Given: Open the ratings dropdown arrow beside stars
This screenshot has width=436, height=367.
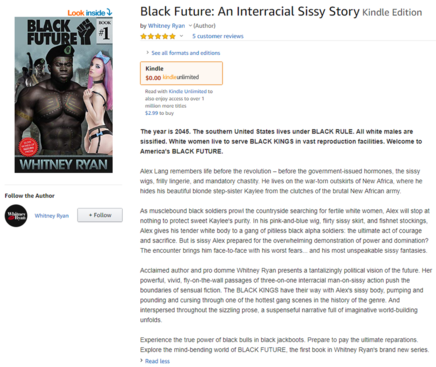Looking at the screenshot, I should pyautogui.click(x=181, y=36).
